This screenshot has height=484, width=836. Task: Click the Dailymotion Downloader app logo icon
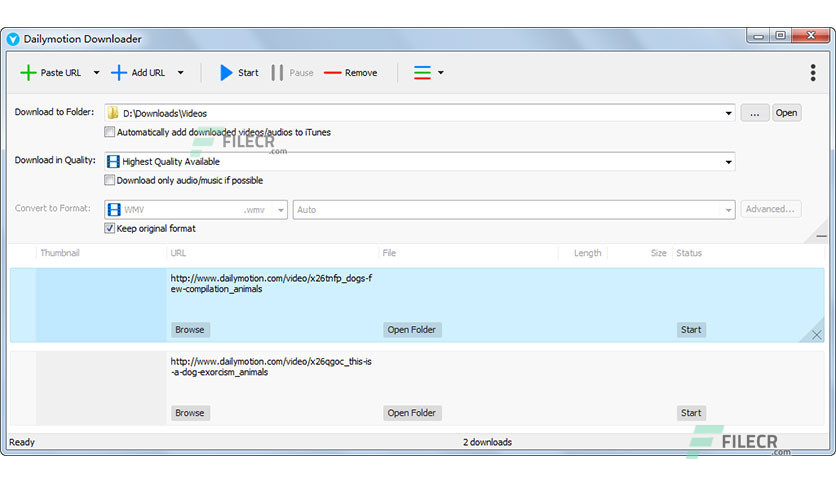coord(13,39)
